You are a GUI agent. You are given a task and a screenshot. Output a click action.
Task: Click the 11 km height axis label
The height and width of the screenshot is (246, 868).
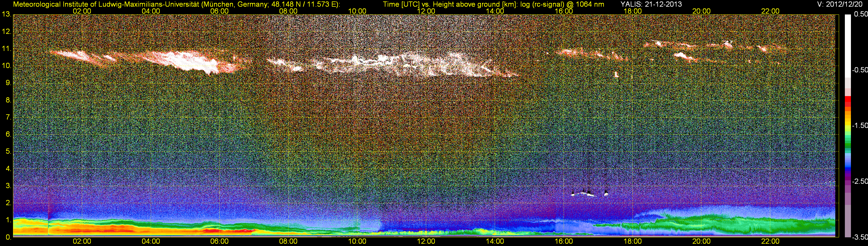click(x=6, y=49)
